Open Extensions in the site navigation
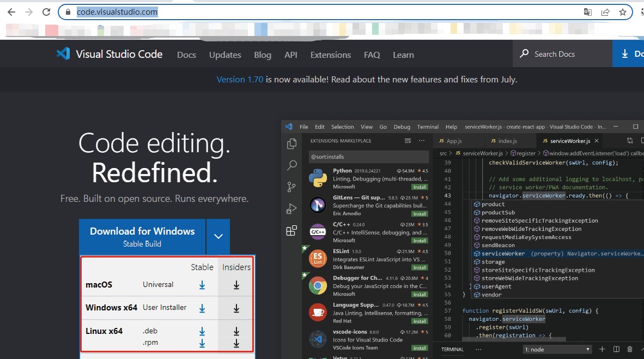The image size is (644, 359). click(331, 55)
